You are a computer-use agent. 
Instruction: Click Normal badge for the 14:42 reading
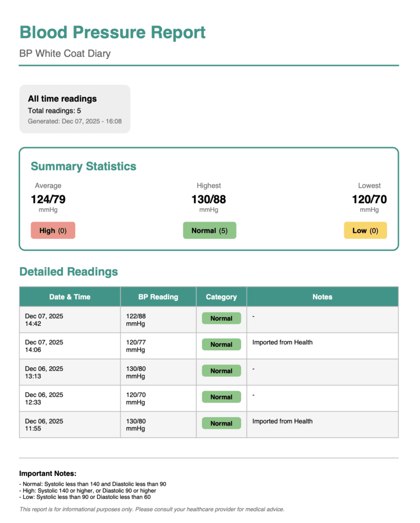pos(221,318)
